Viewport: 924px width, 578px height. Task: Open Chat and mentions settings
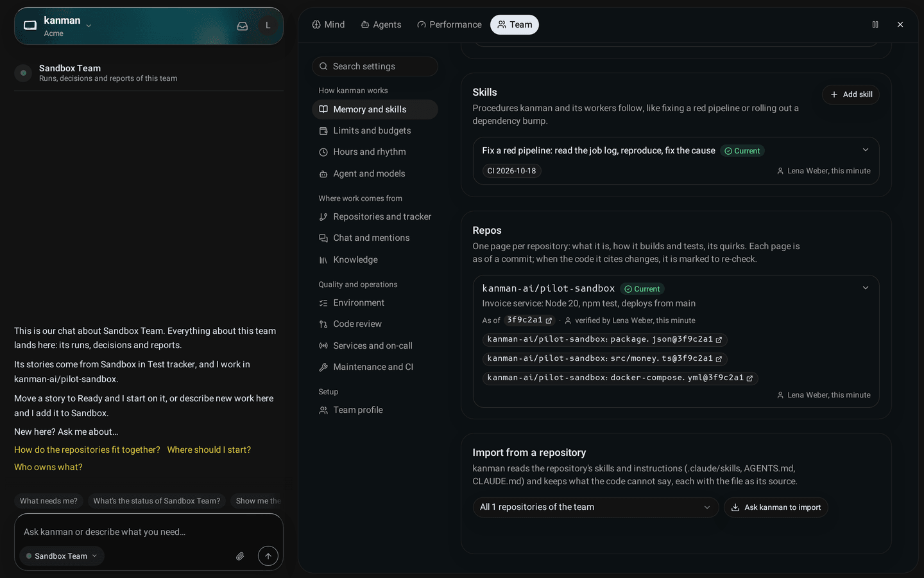(375, 238)
